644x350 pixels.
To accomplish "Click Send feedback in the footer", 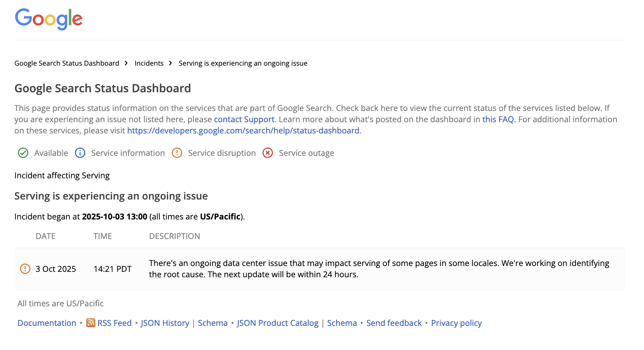I will click(x=394, y=323).
